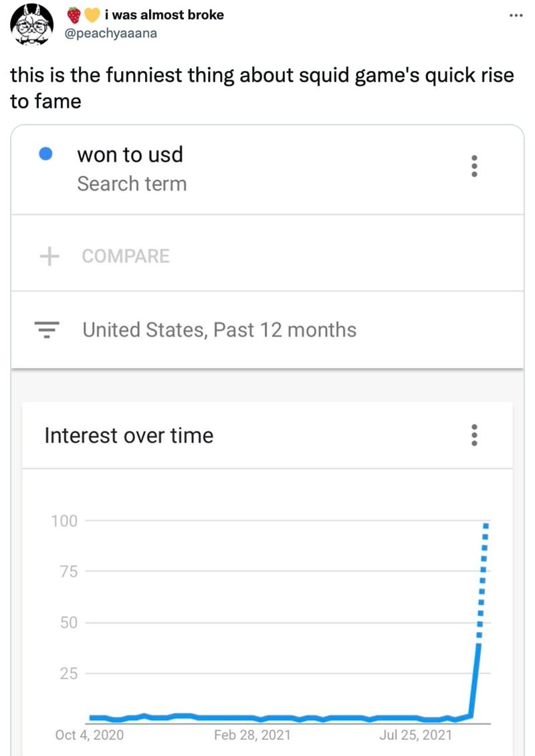Click the peachyaaana profile avatar
535x756 pixels.
(x=32, y=24)
